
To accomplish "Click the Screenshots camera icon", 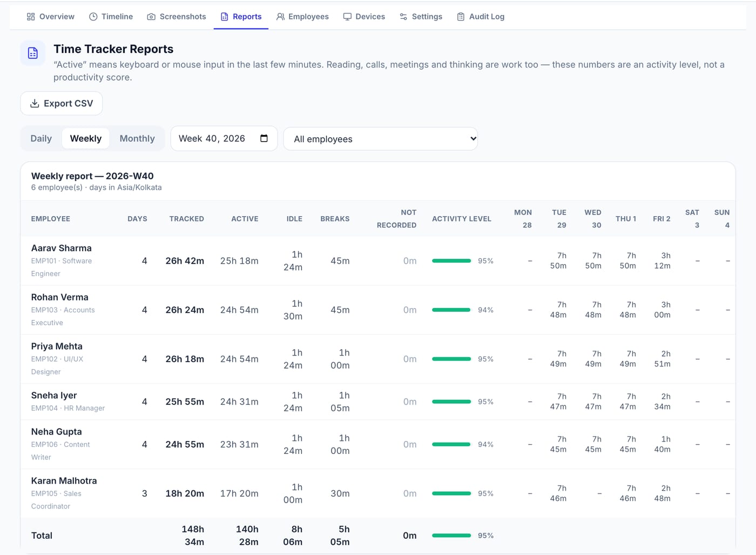I will [151, 17].
